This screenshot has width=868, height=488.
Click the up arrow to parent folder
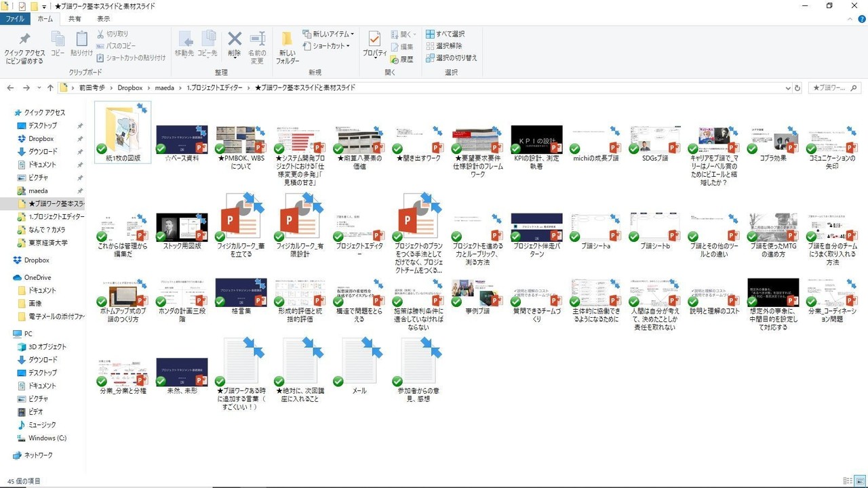coord(50,87)
